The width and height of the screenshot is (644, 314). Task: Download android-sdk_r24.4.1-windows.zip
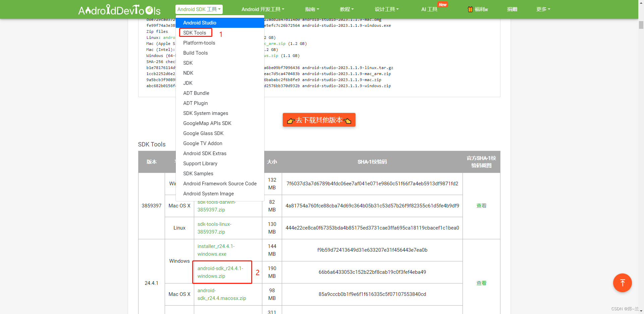pos(220,272)
